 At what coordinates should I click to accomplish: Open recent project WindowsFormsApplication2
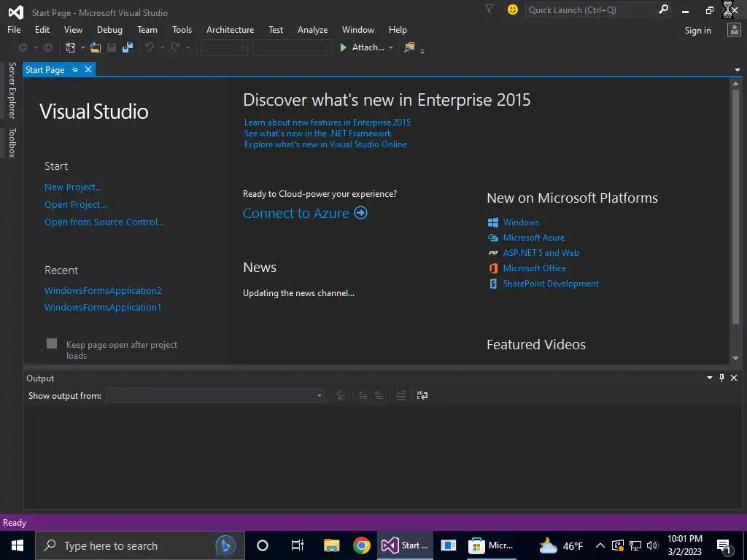[103, 290]
